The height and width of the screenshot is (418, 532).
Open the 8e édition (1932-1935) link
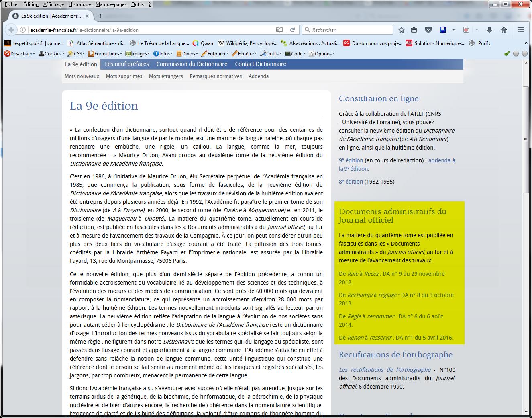351,182
